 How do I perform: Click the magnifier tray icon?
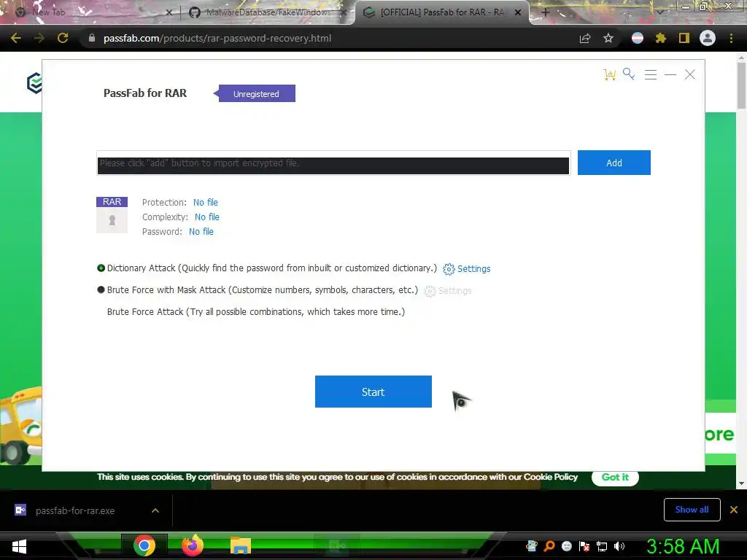coord(549,546)
